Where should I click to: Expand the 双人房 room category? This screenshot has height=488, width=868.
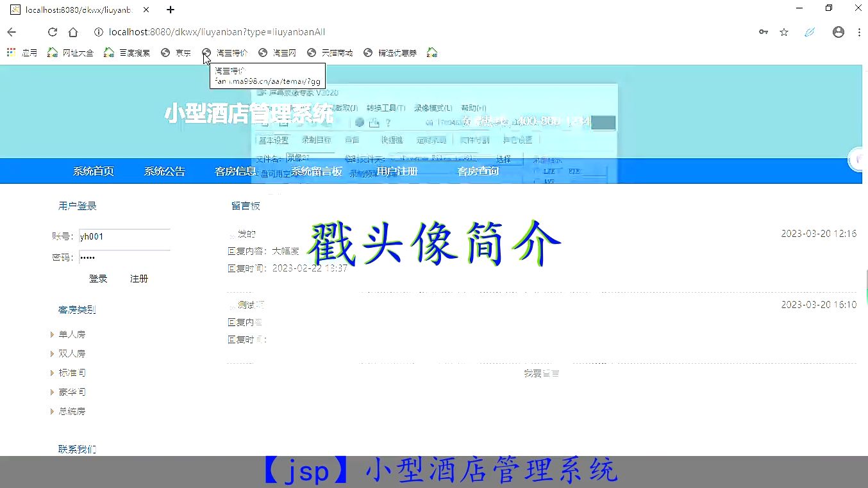point(72,354)
